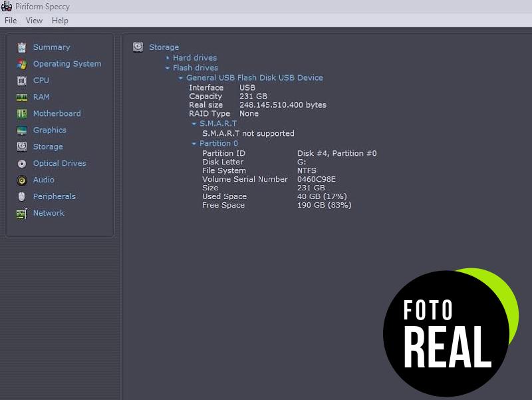Click the CPU chip icon
The image size is (532, 400).
[22, 81]
